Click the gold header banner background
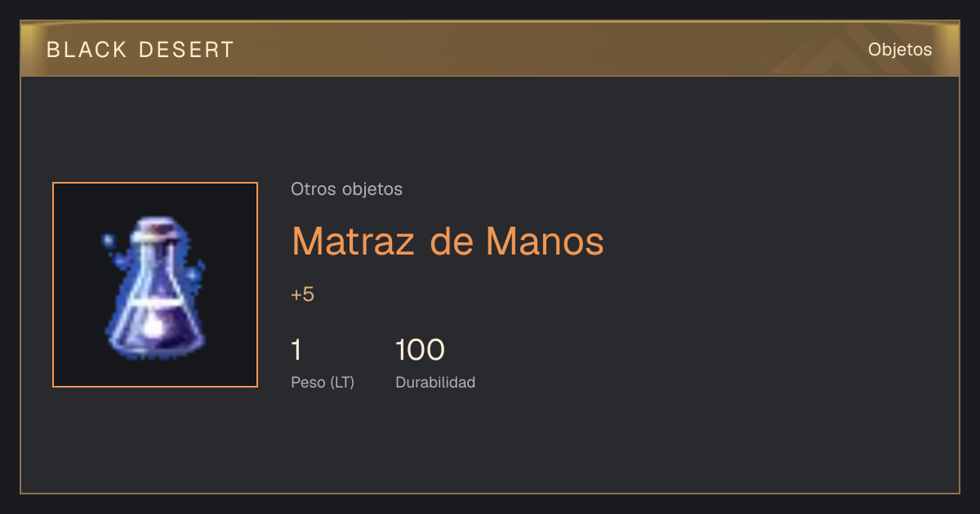The image size is (980, 514). [490, 49]
